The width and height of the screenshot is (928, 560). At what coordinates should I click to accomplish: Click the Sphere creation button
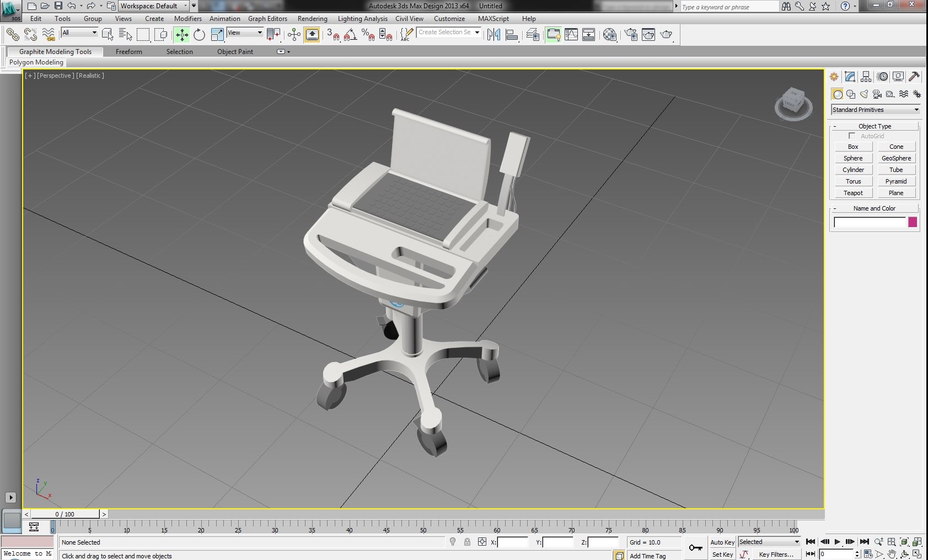coord(853,158)
